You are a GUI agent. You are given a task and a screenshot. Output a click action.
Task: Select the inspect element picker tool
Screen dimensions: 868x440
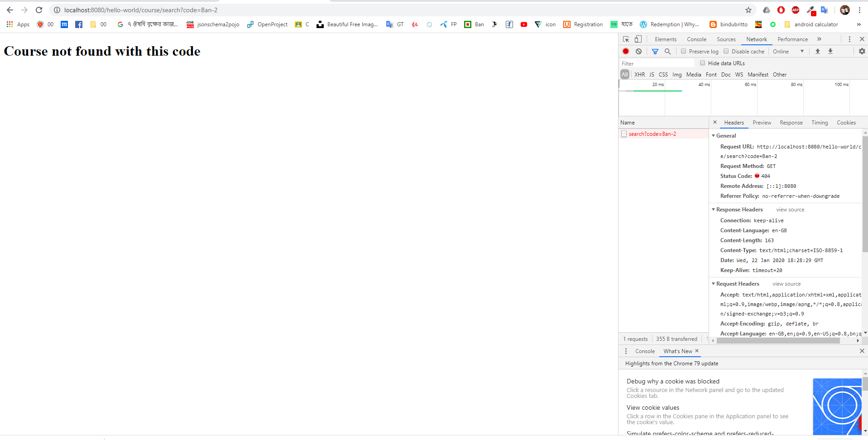pos(626,39)
